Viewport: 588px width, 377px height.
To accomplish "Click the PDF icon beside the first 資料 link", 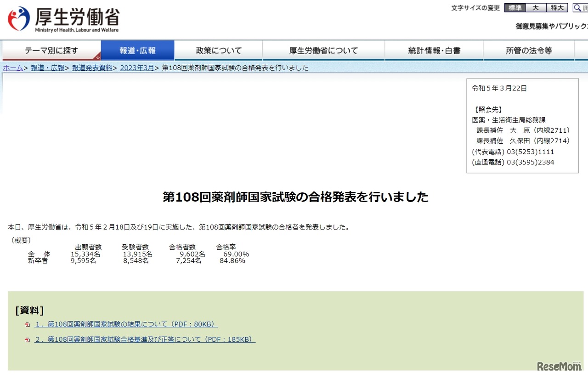I will click(28, 324).
